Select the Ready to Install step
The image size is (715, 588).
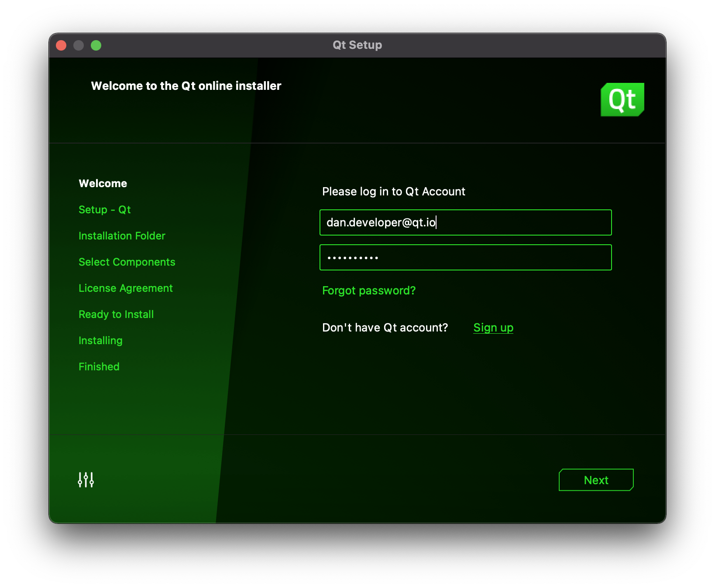click(x=116, y=315)
